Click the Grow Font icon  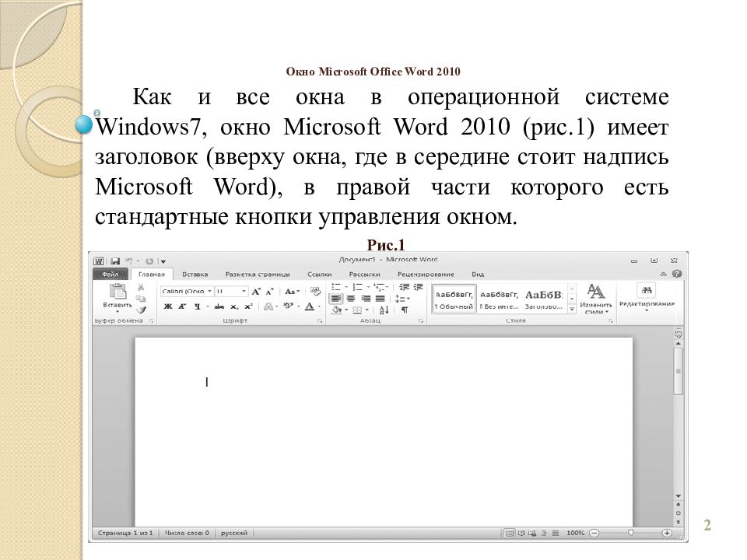tap(256, 292)
